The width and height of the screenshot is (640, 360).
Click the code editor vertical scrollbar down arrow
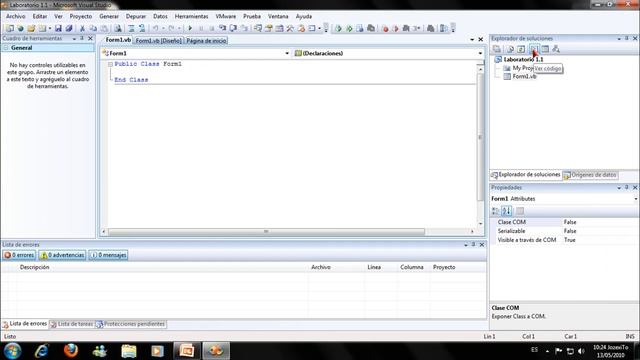pyautogui.click(x=480, y=224)
